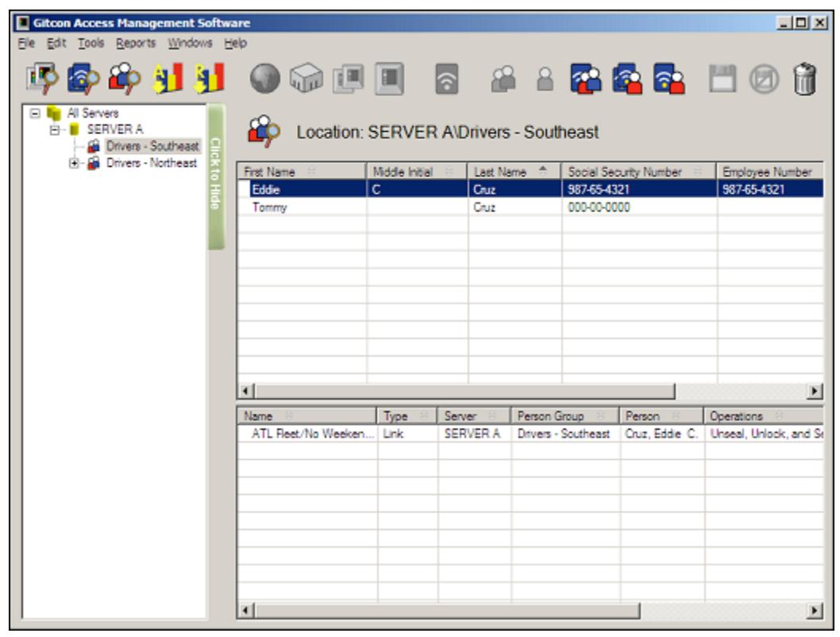
Task: Click the grey cancel edit icon
Action: (764, 79)
